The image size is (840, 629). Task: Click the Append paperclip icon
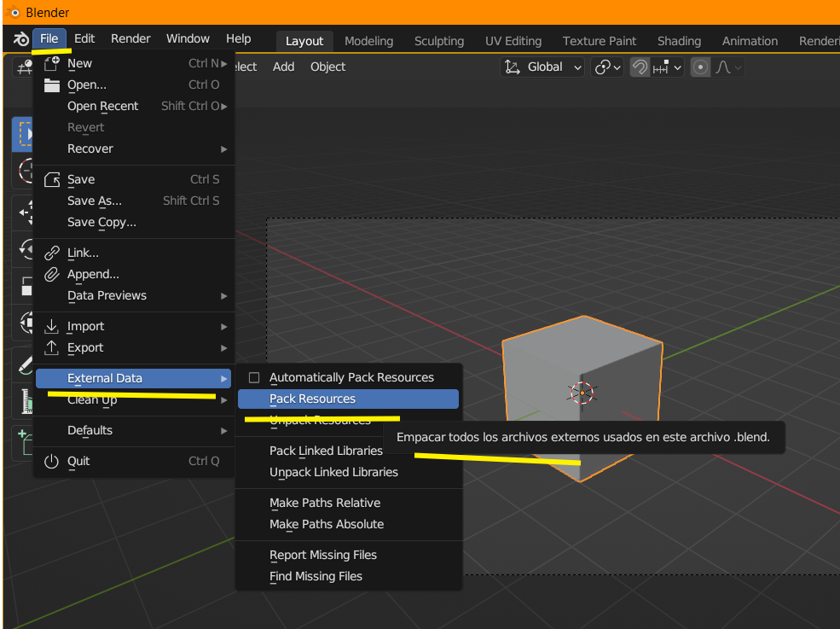[51, 275]
